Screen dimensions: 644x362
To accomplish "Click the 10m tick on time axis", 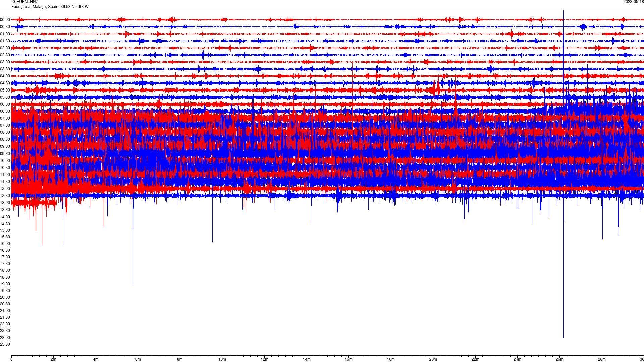I will coord(222,359).
